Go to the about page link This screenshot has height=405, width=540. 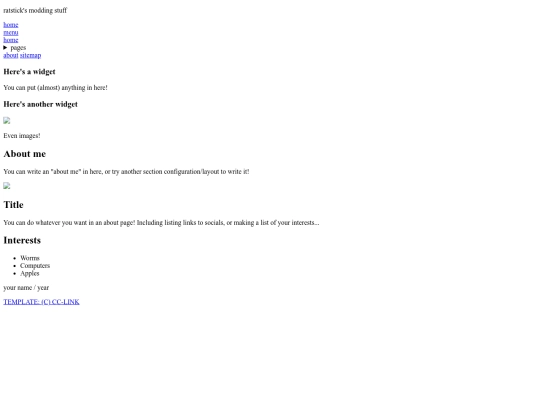click(11, 55)
